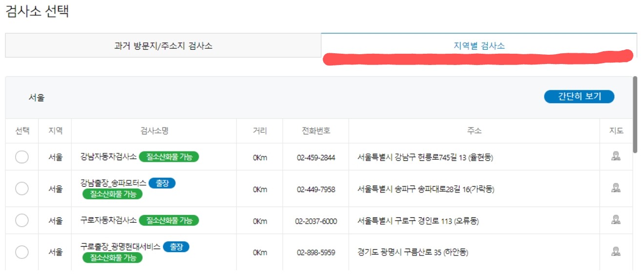Click the 강남출장_송파모터스 name text
Screen dimensions: 644x277
[x=113, y=183]
